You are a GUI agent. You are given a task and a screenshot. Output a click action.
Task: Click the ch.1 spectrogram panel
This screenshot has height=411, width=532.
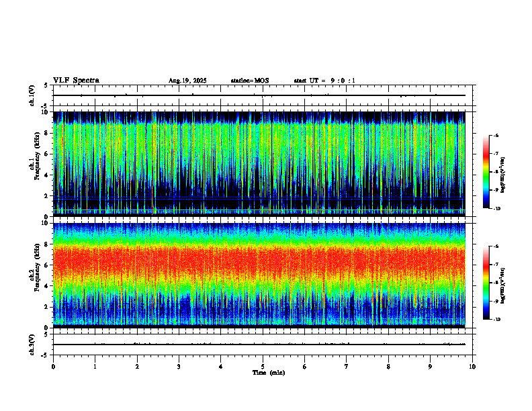coord(259,164)
